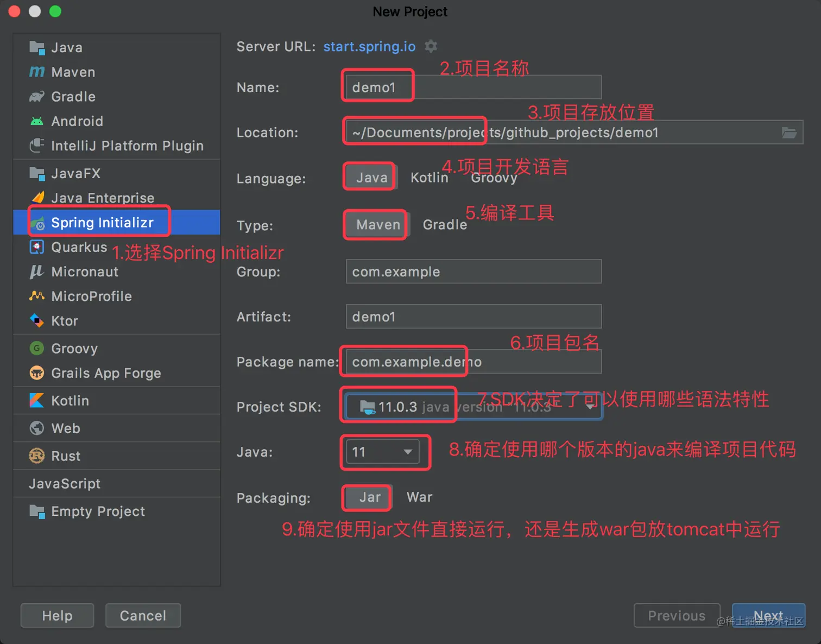The height and width of the screenshot is (644, 821).
Task: Click the Spring Initializr icon
Action: (x=37, y=223)
